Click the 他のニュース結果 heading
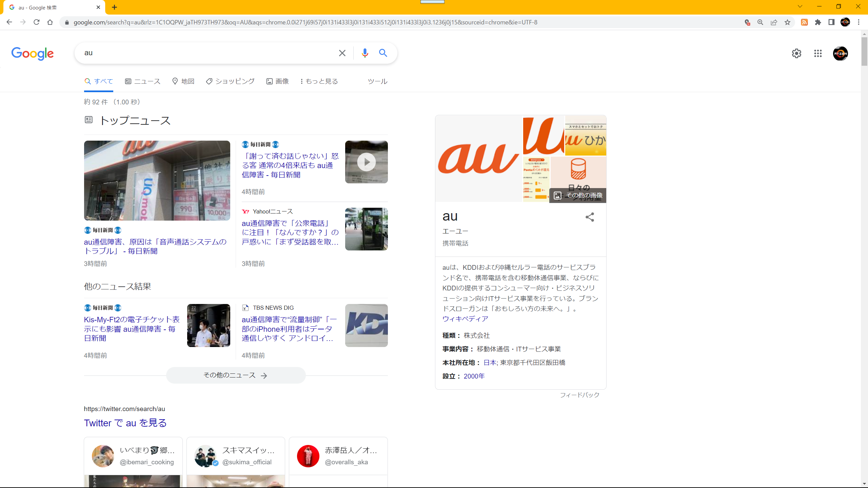 (118, 286)
